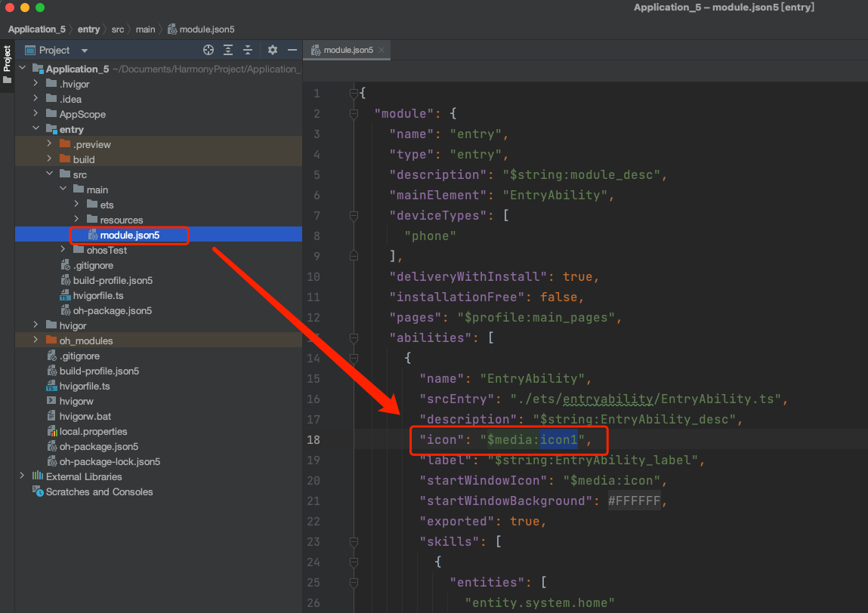This screenshot has height=613, width=868.
Task: Fold the "deviceTypes" array on line 7
Action: (354, 216)
